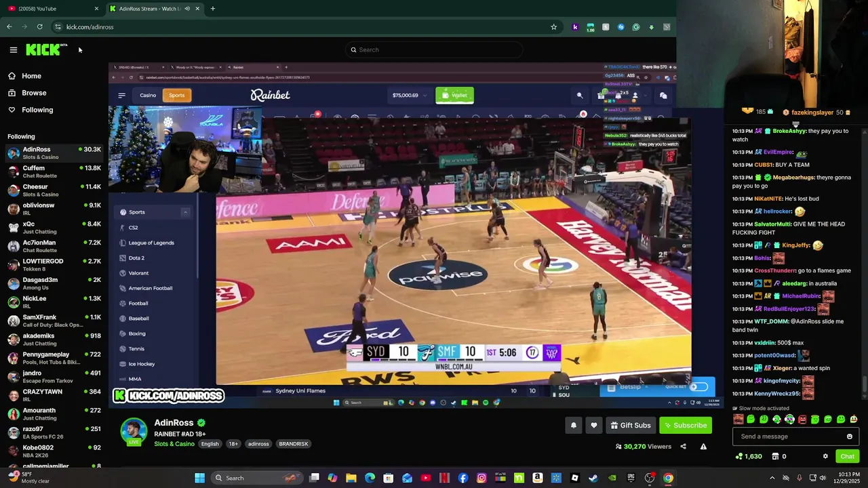The height and width of the screenshot is (488, 868).
Task: Click the English language tag
Action: [210, 444]
